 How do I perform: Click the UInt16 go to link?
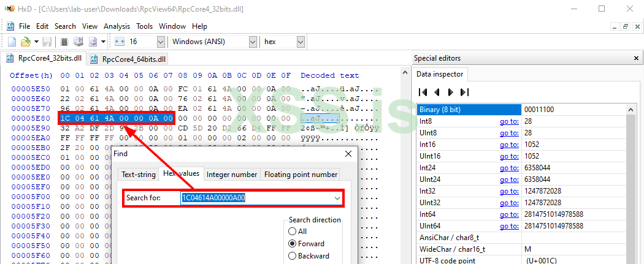pyautogui.click(x=509, y=156)
